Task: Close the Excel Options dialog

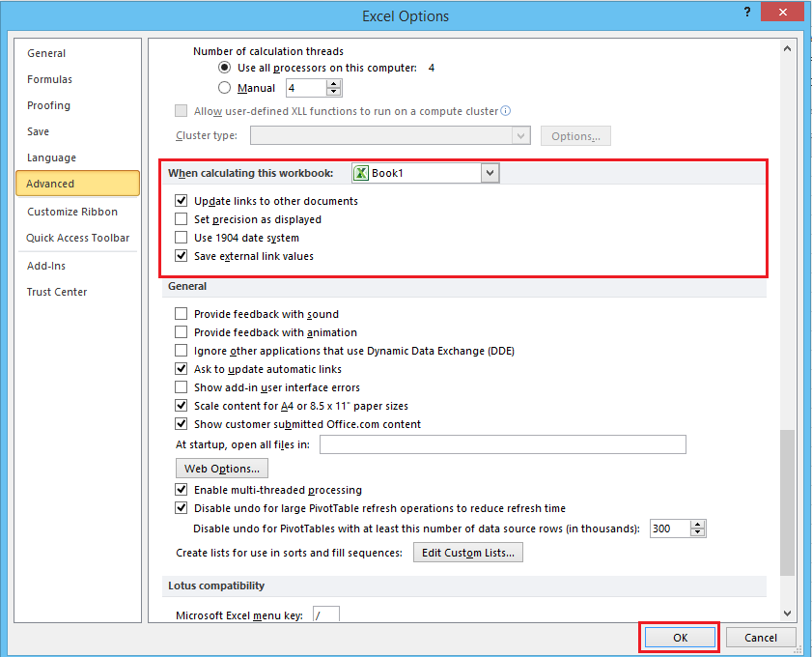Action: (782, 12)
